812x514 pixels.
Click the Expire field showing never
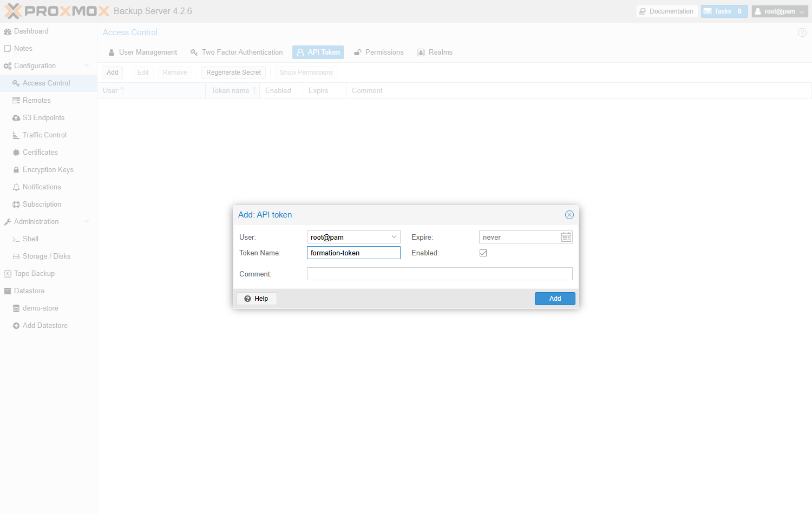point(520,237)
